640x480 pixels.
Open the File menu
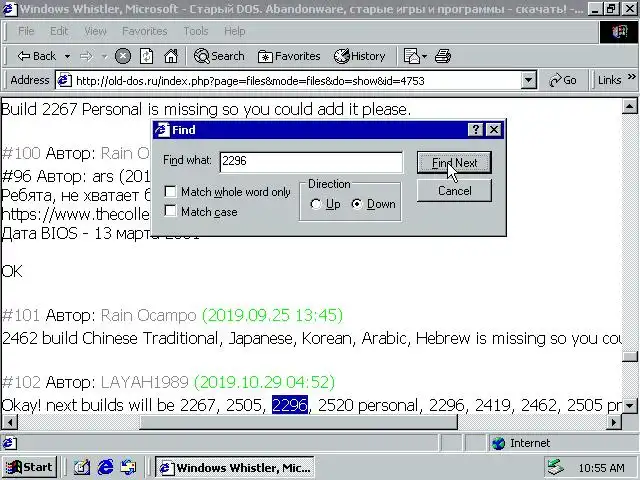coord(26,31)
